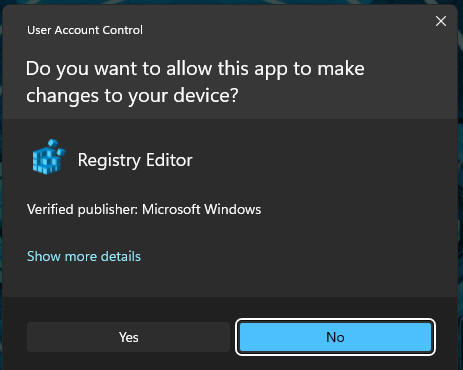Image resolution: width=463 pixels, height=370 pixels.
Task: Click the Microsoft Windows publisher name
Action: pyautogui.click(x=201, y=210)
